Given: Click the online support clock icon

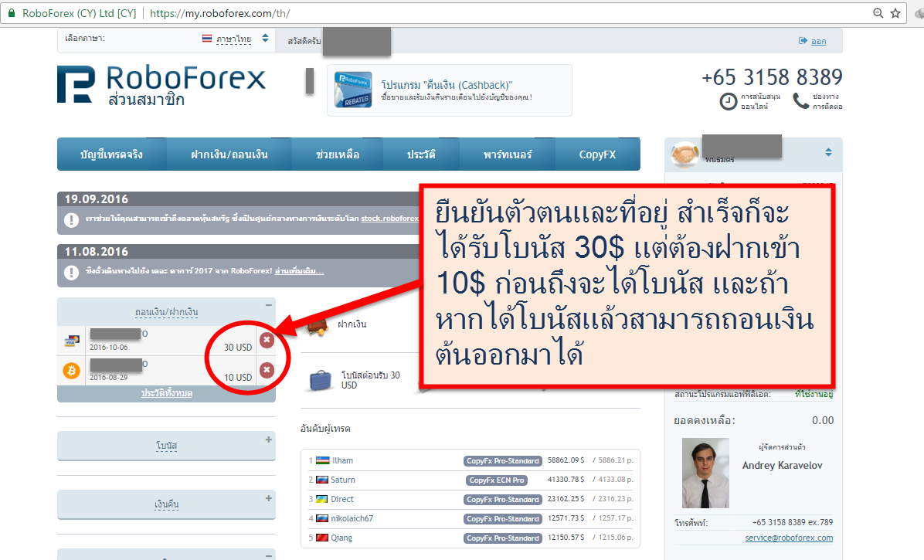Looking at the screenshot, I should click(729, 101).
